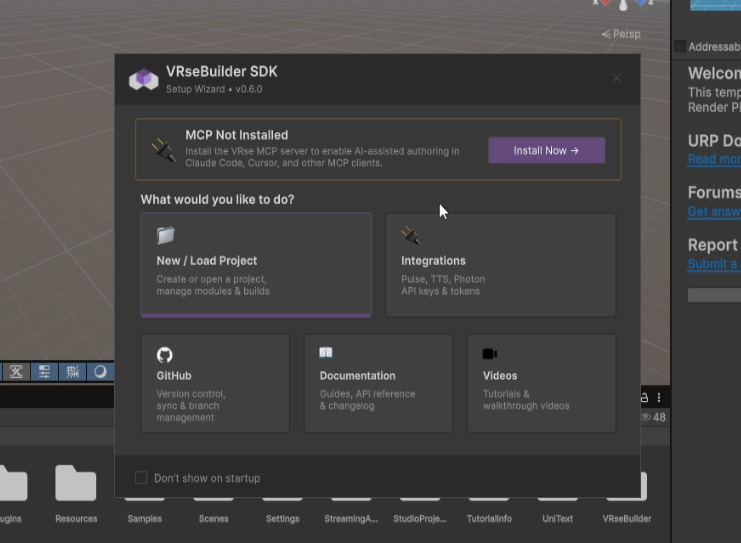Open the Integrations card
741x543 pixels.
point(500,265)
